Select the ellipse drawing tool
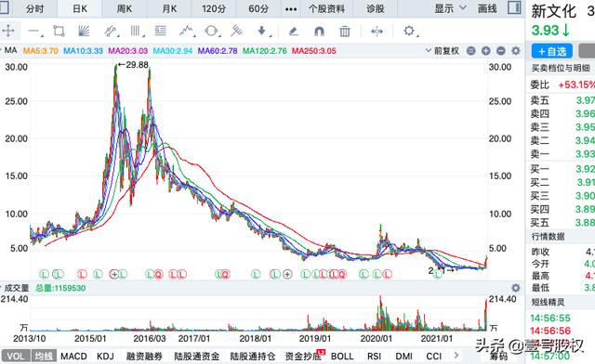Screen dimensions: 595x364 pyautogui.click(x=212, y=31)
